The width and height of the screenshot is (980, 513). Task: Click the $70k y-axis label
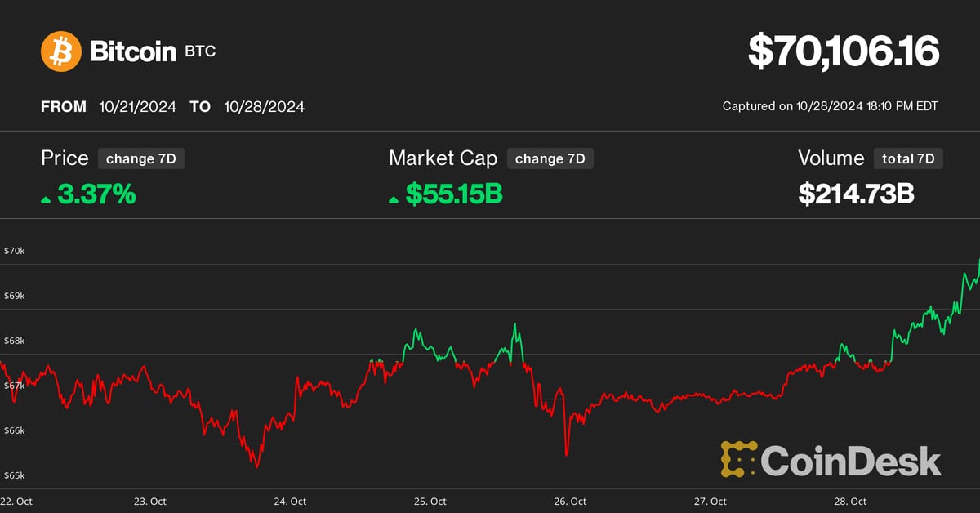(x=15, y=251)
